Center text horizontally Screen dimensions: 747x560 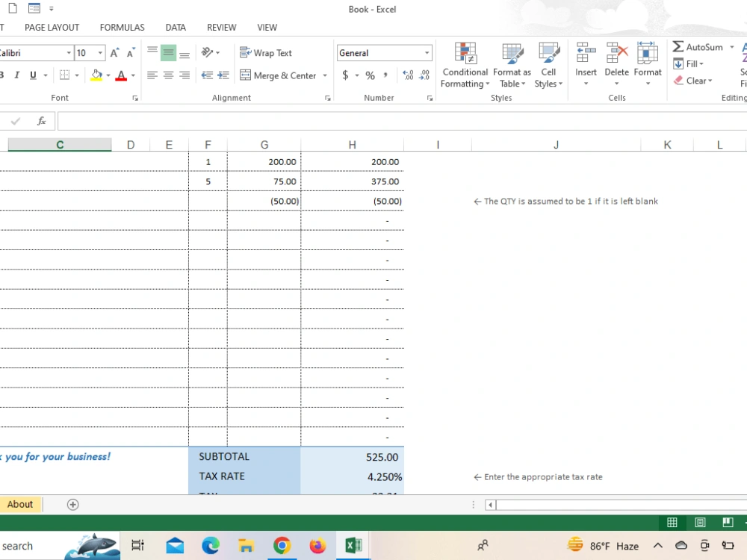[168, 75]
